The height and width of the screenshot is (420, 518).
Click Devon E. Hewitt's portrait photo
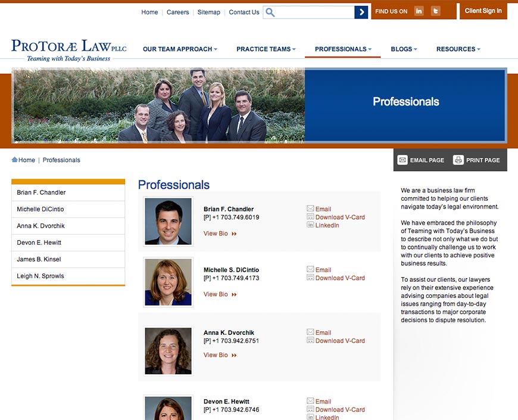(x=168, y=407)
